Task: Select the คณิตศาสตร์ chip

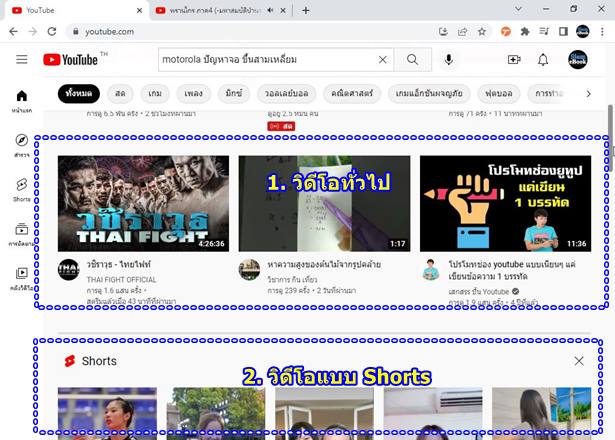Action: [x=352, y=93]
